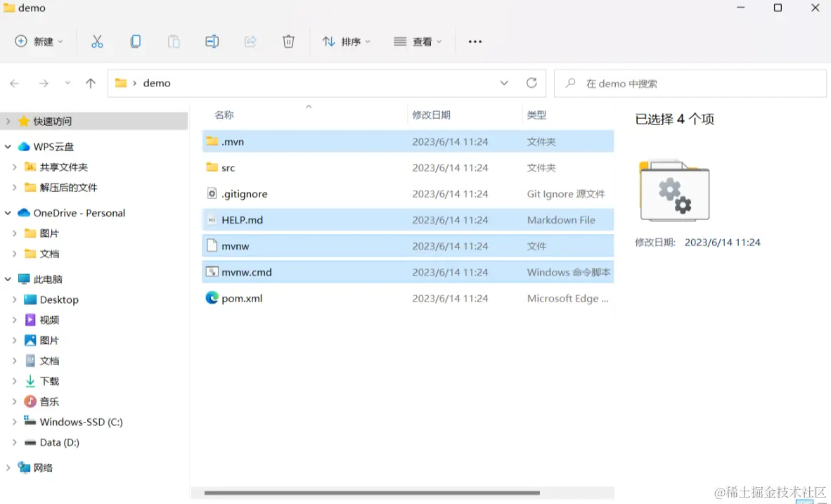Collapse the OneDrive - Personal node
831x504 pixels.
coord(8,213)
